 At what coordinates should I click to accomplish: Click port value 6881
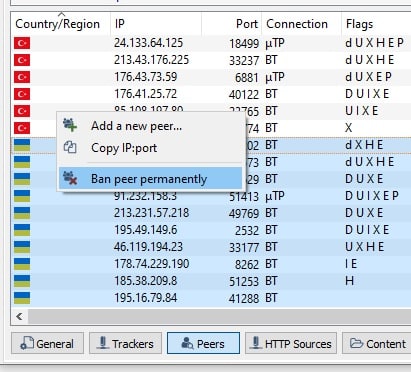tap(247, 77)
